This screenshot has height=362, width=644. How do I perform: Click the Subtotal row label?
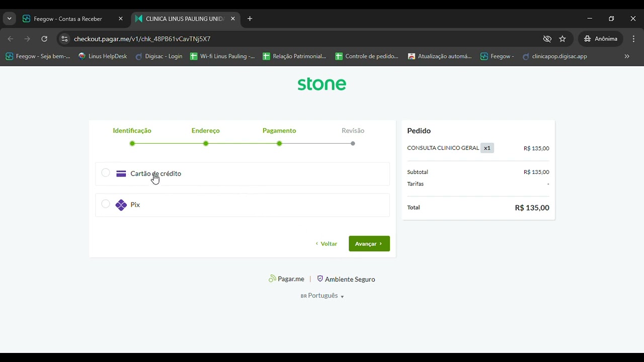point(418,172)
